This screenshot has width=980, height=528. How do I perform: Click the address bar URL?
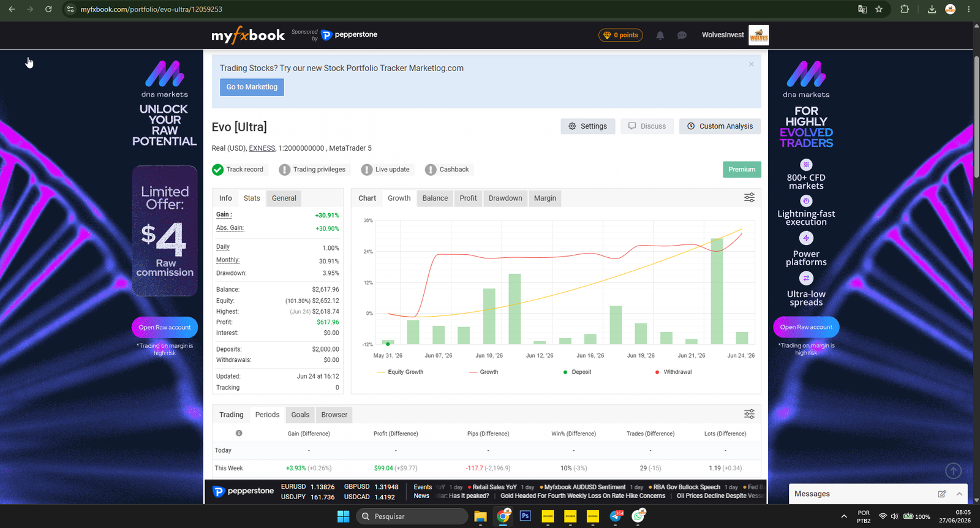pyautogui.click(x=151, y=9)
